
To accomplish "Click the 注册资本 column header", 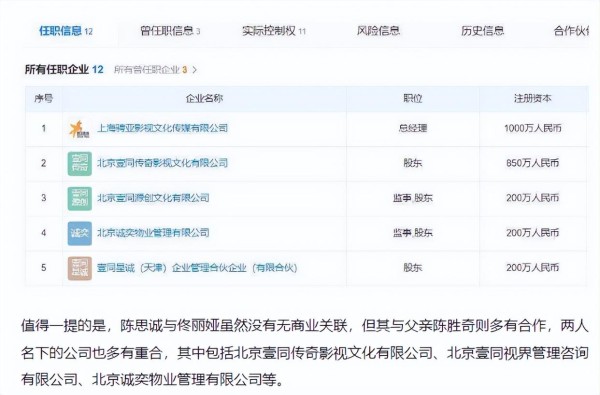I will [x=532, y=99].
